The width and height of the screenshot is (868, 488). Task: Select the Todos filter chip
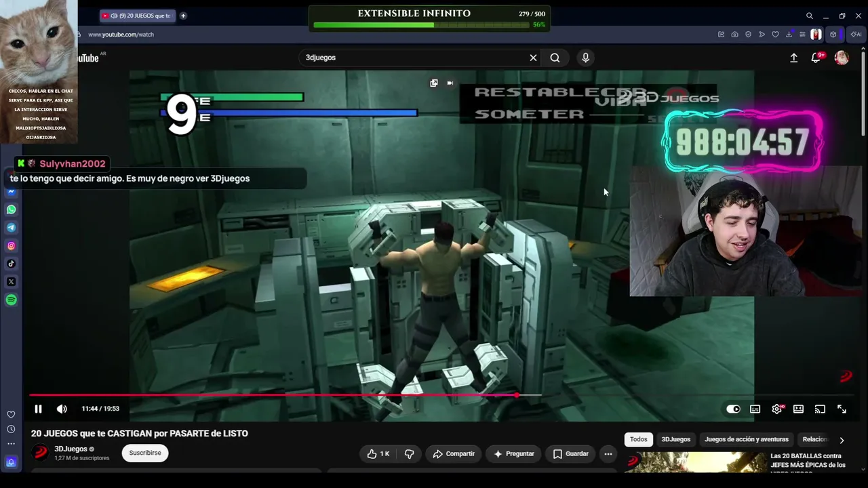pos(639,439)
